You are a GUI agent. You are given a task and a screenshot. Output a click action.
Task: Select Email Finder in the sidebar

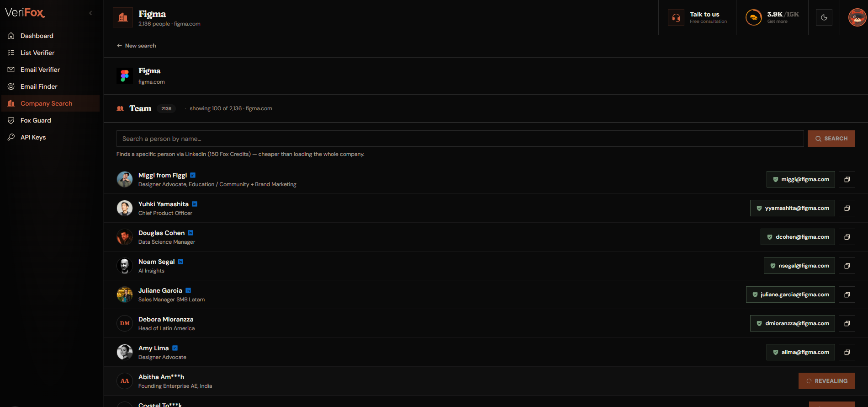pos(50,86)
